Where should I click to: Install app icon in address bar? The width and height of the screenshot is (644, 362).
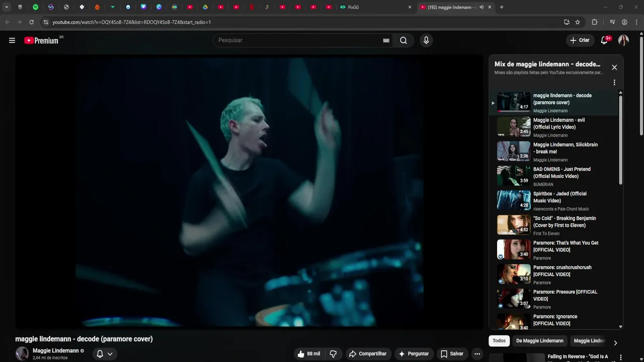click(567, 22)
